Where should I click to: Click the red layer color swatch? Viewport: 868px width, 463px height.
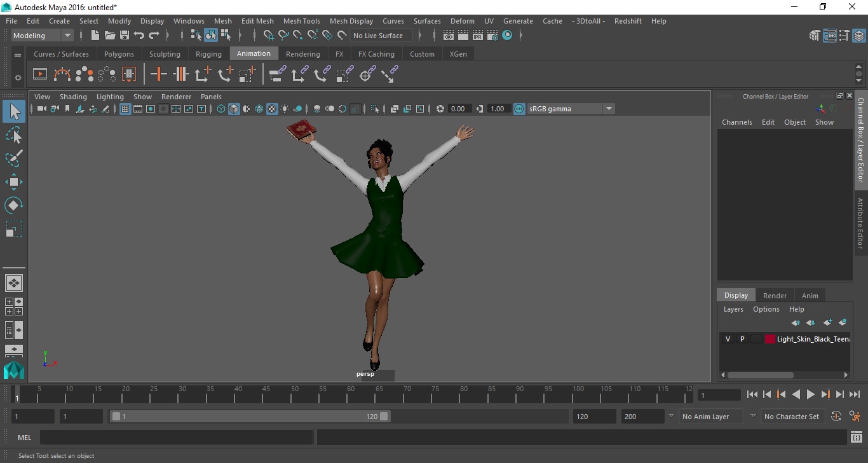[770, 339]
